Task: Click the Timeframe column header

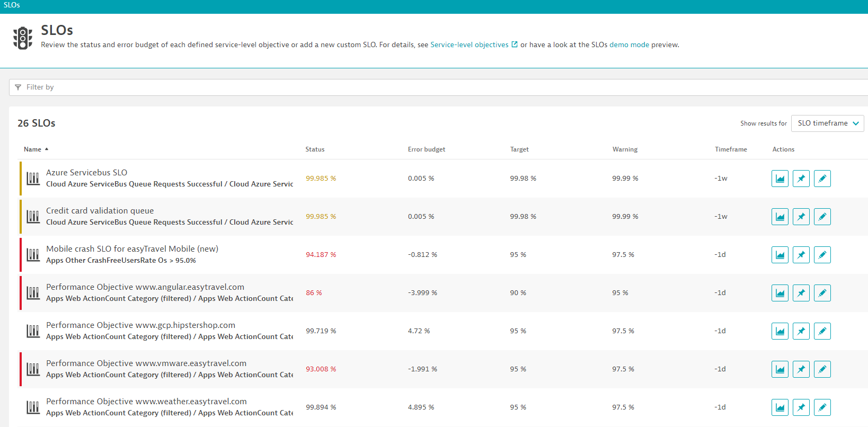Action: [x=731, y=149]
